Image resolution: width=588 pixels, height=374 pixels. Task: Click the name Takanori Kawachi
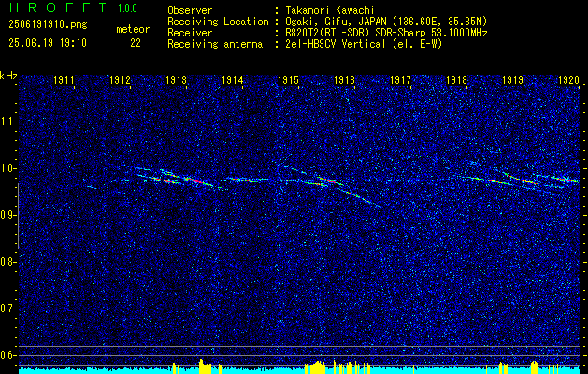point(328,10)
